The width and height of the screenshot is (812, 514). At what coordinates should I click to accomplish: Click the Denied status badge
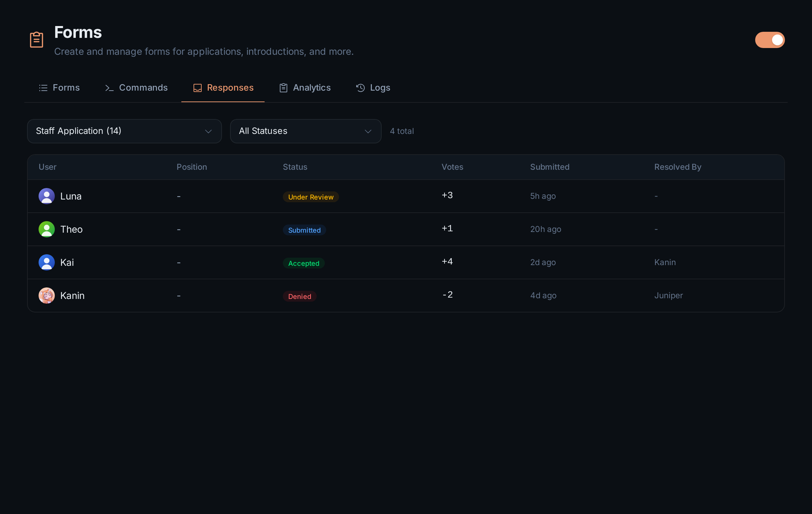point(300,296)
